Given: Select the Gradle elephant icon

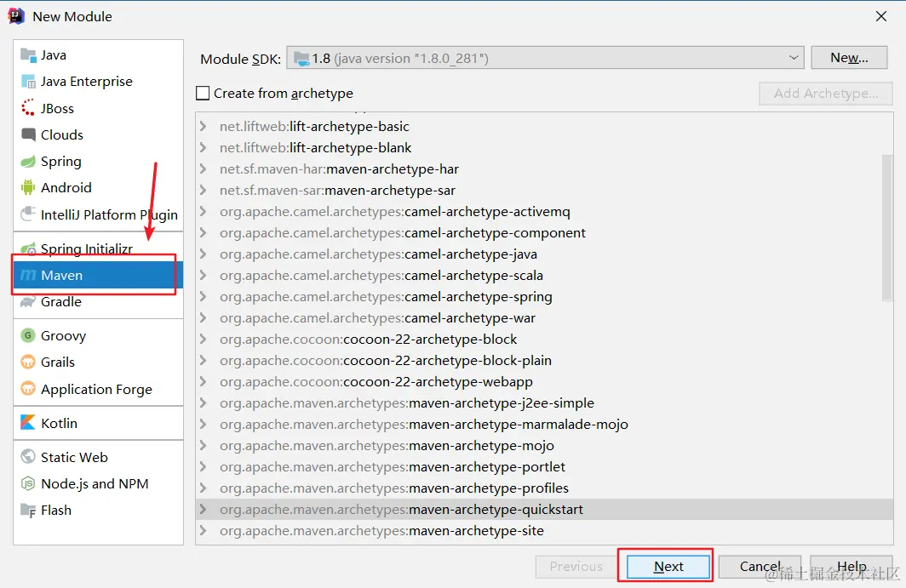Looking at the screenshot, I should pyautogui.click(x=28, y=301).
